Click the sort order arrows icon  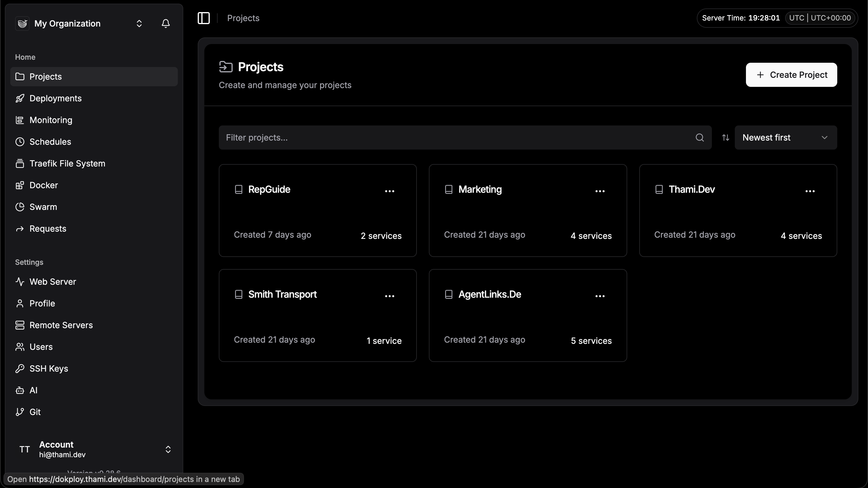point(725,138)
